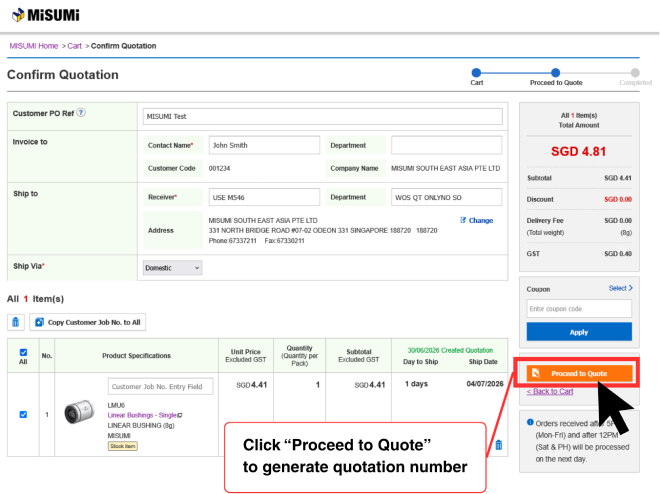This screenshot has width=660, height=494.
Task: Delete the LMU6 item row trash icon
Action: tap(499, 445)
